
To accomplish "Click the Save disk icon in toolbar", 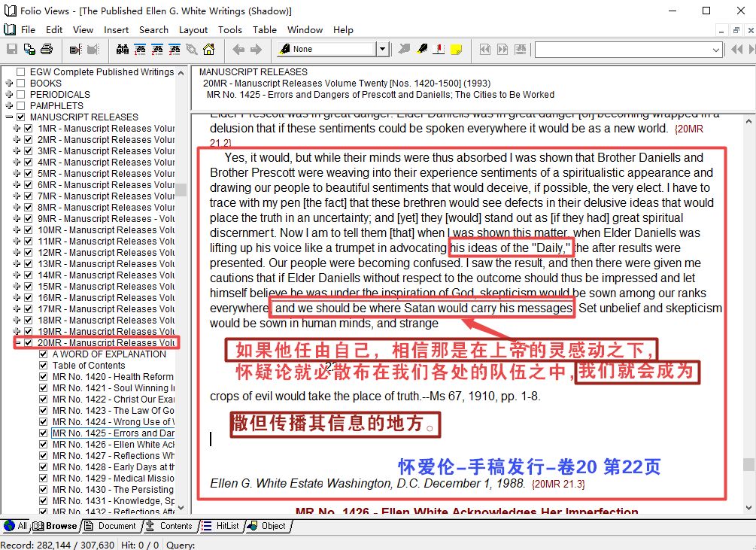I will (x=12, y=50).
